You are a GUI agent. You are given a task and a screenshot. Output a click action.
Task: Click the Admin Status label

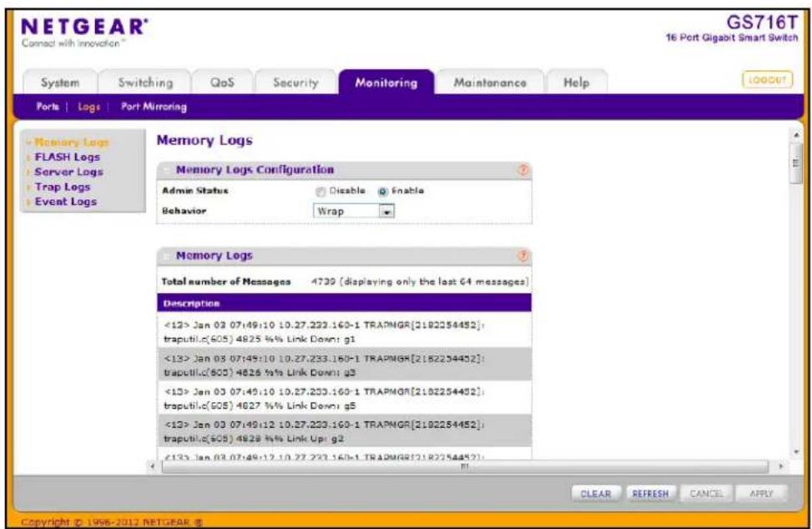tap(194, 191)
